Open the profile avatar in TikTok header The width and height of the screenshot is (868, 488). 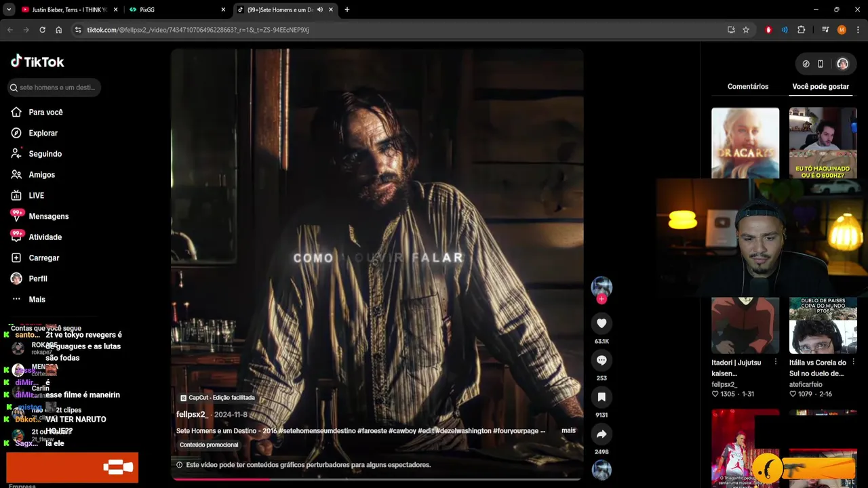tap(842, 64)
